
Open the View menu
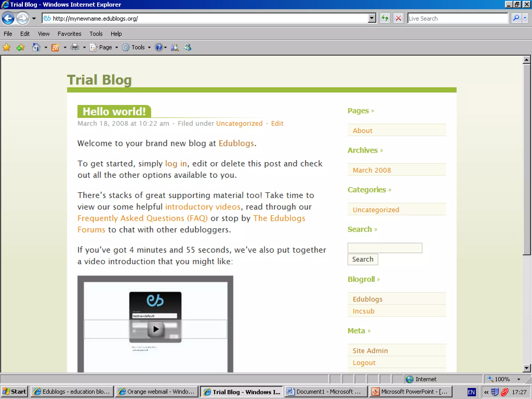tap(44, 34)
